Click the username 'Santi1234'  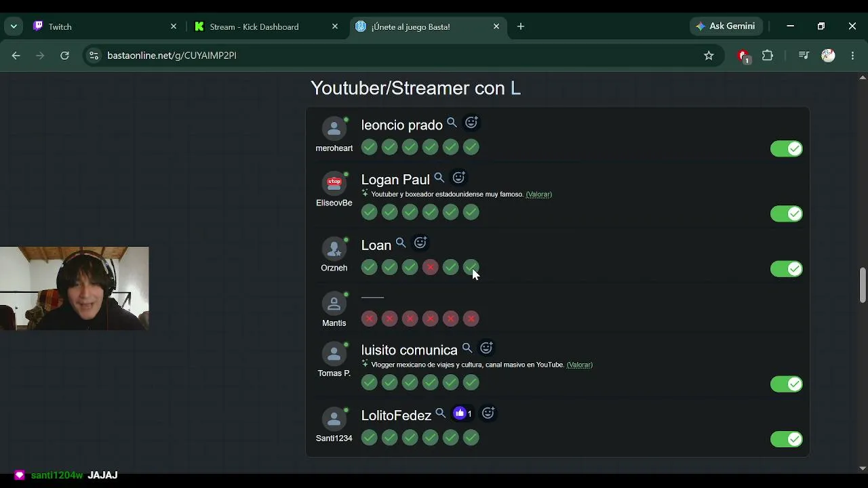pyautogui.click(x=334, y=439)
